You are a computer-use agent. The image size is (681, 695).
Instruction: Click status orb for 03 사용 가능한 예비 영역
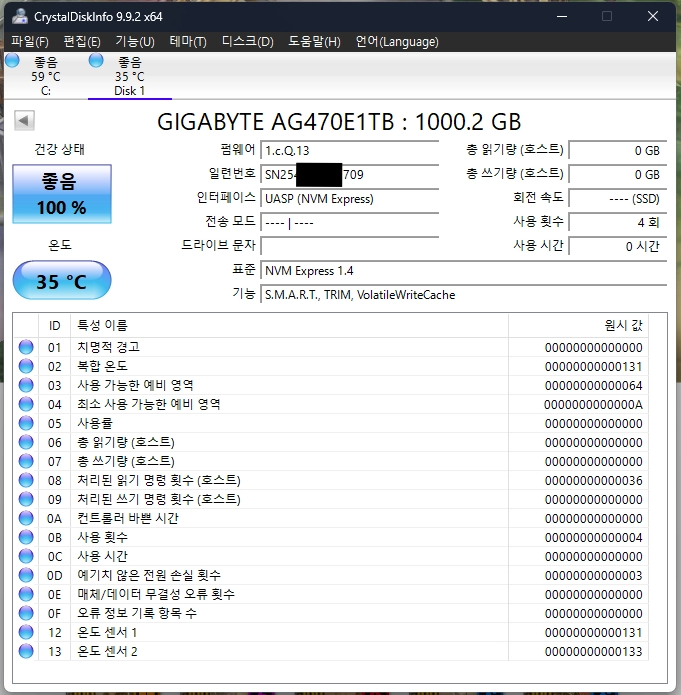coord(26,385)
